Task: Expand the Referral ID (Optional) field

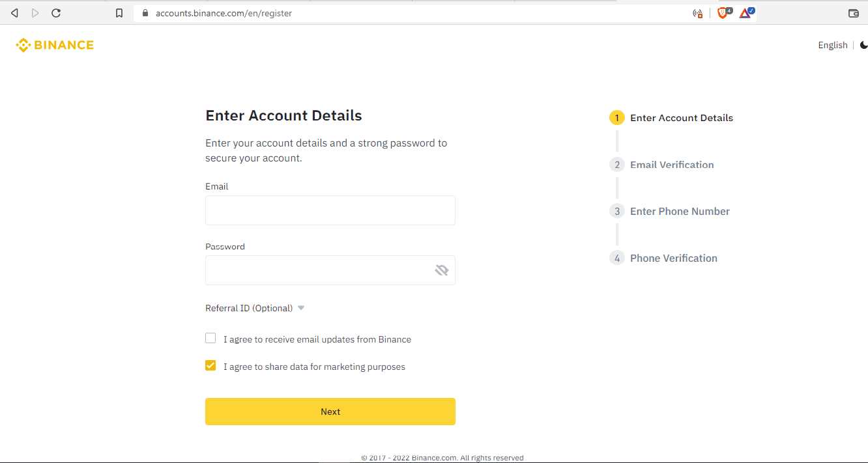Action: [255, 308]
